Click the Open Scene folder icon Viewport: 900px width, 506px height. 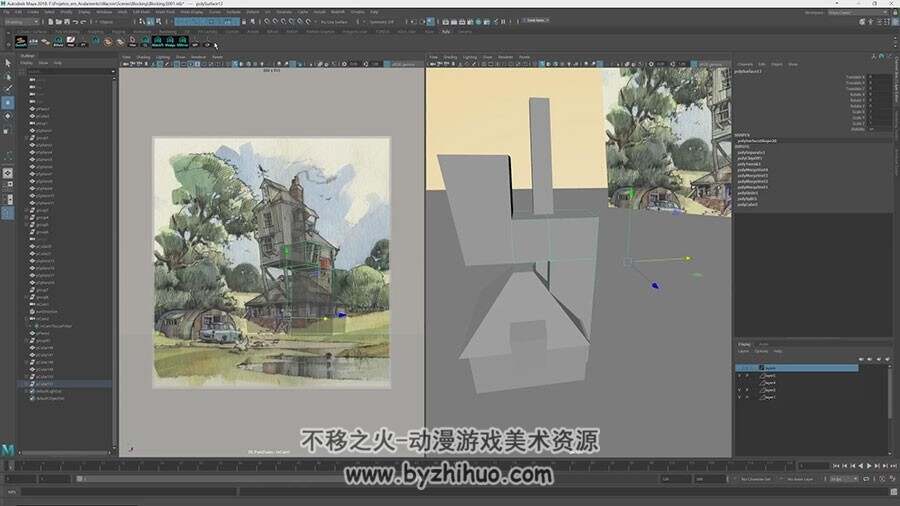(59, 22)
